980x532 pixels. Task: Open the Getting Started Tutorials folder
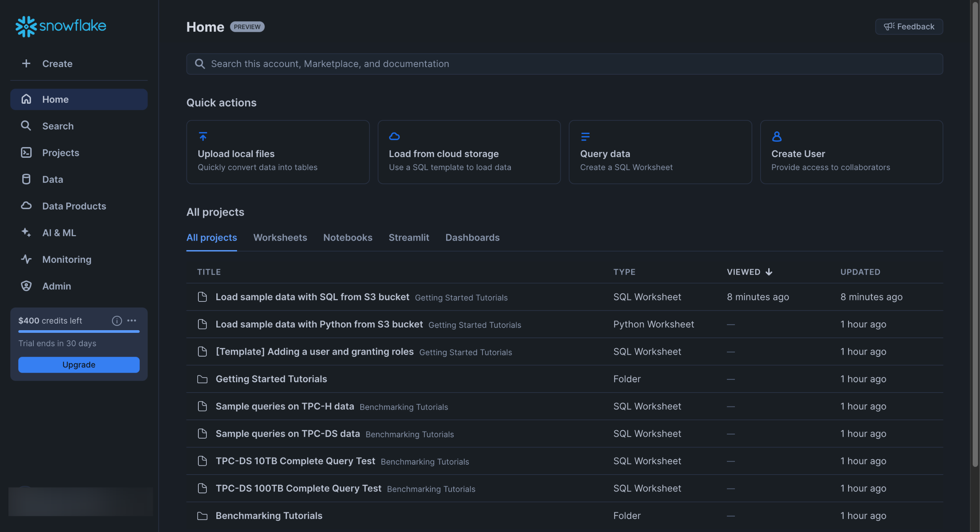(271, 379)
